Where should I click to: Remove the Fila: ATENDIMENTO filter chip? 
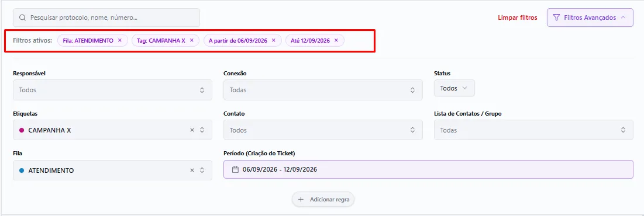tap(120, 40)
